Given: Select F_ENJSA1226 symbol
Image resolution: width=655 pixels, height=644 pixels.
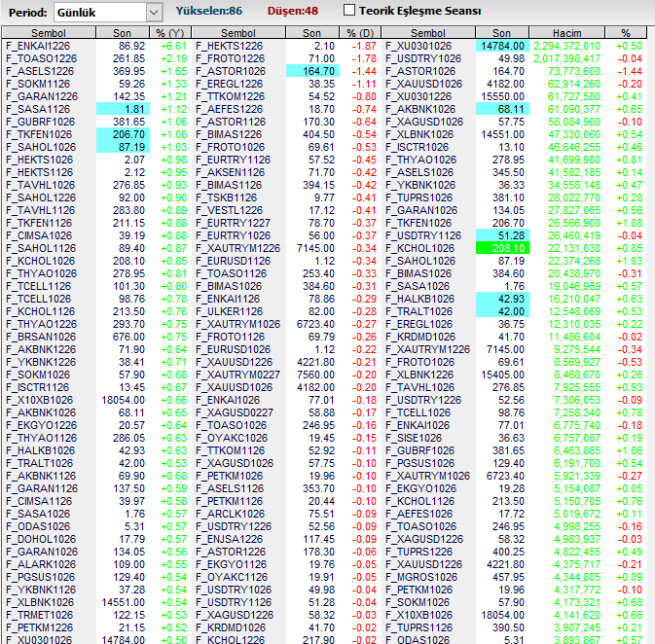Looking at the screenshot, I should pyautogui.click(x=230, y=539).
